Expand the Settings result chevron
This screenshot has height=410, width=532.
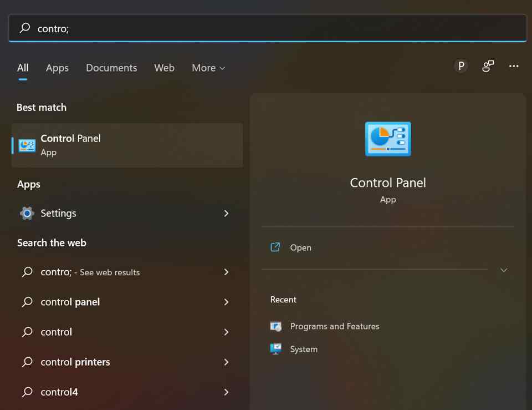coord(226,213)
